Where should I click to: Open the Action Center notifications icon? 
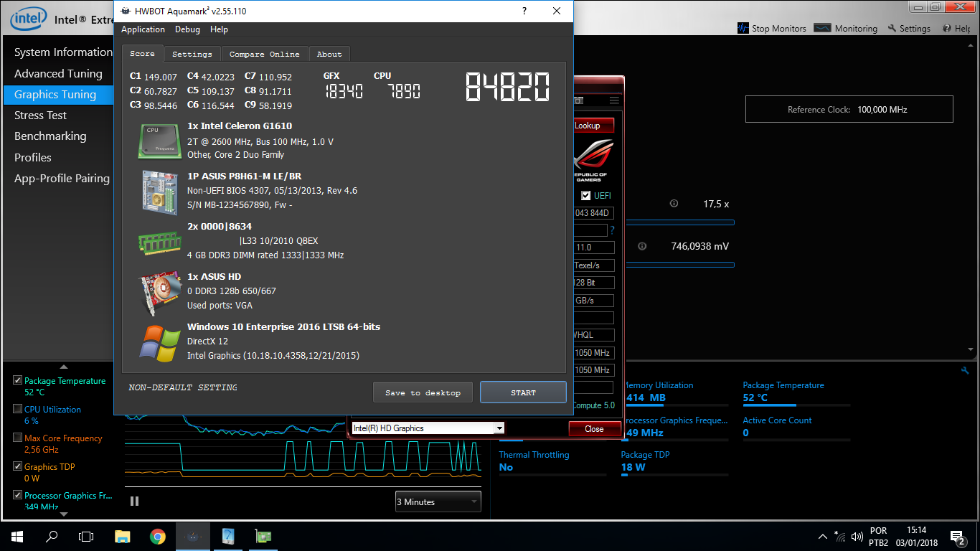[957, 536]
